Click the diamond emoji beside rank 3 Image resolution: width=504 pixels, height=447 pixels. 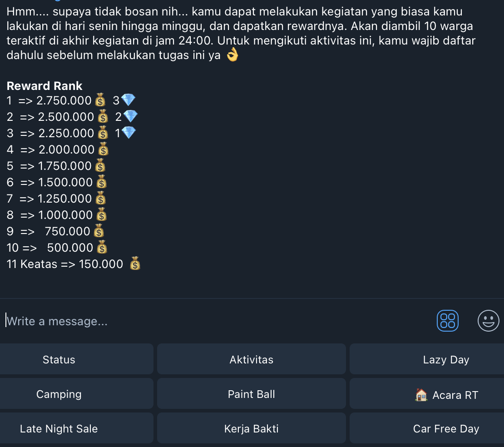pos(129,133)
